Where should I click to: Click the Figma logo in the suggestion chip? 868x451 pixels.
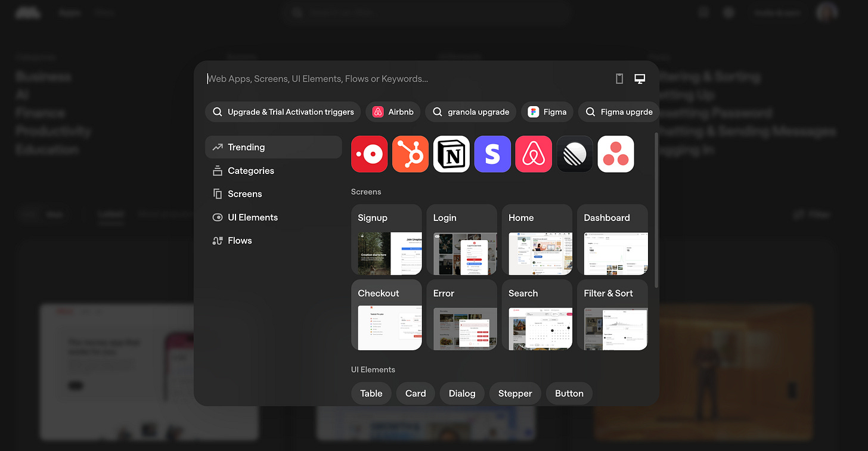[x=534, y=112]
